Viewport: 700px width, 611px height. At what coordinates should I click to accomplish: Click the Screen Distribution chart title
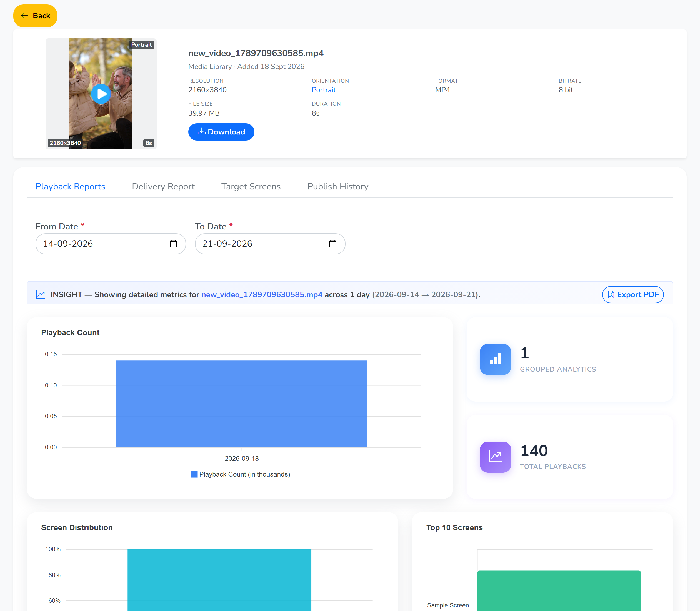pos(77,527)
